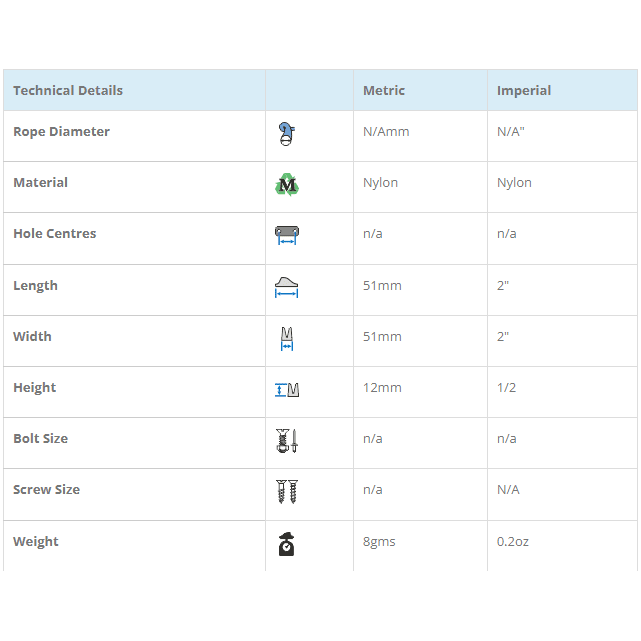The image size is (641, 641).
Task: Select the Rope Diameter row label
Action: click(x=61, y=132)
